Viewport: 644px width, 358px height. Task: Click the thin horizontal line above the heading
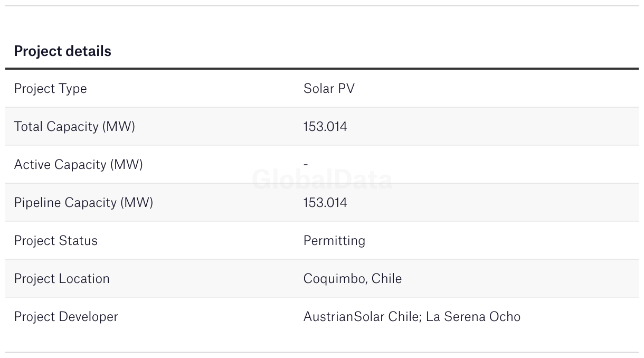(322, 6)
